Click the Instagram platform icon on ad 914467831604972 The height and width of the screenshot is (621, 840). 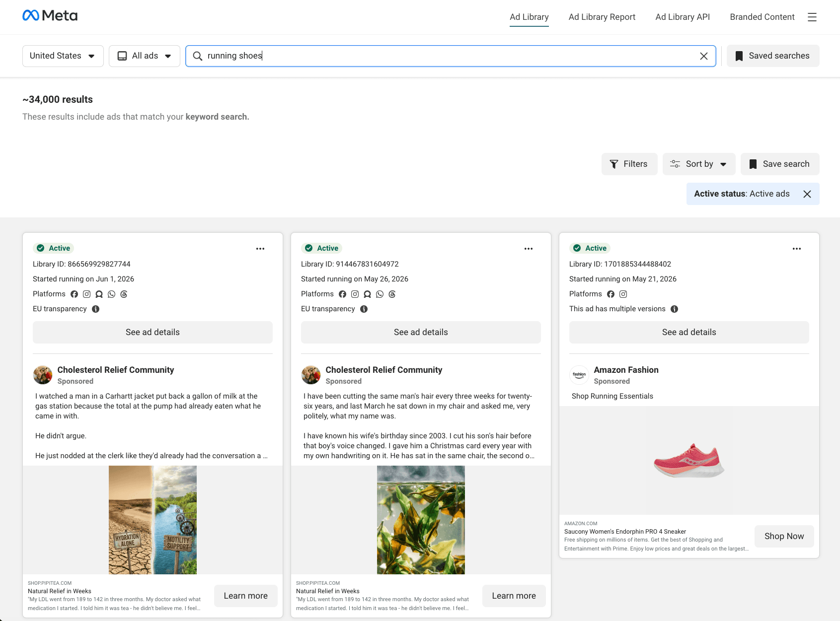pyautogui.click(x=355, y=294)
